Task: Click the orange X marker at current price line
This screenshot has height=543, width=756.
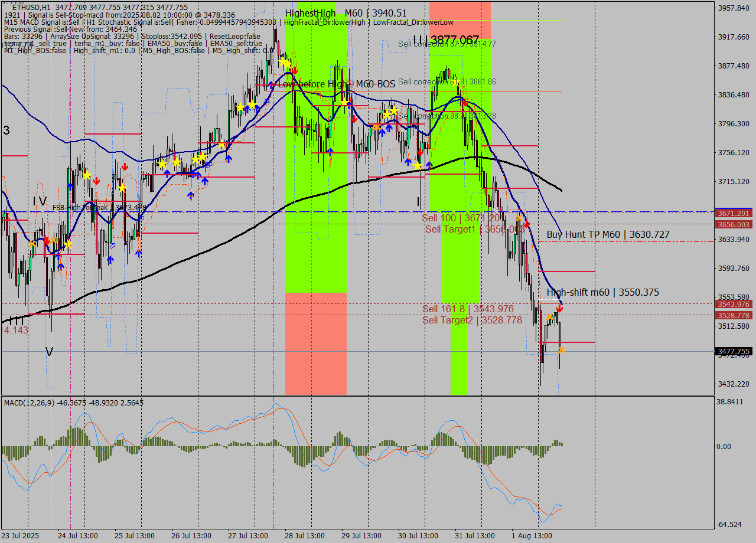Action: [x=561, y=350]
